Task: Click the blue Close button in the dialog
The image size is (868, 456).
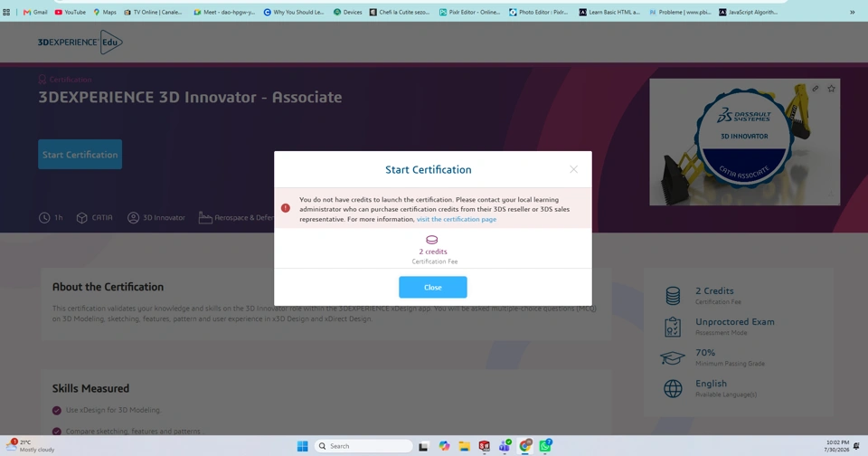Action: point(433,287)
